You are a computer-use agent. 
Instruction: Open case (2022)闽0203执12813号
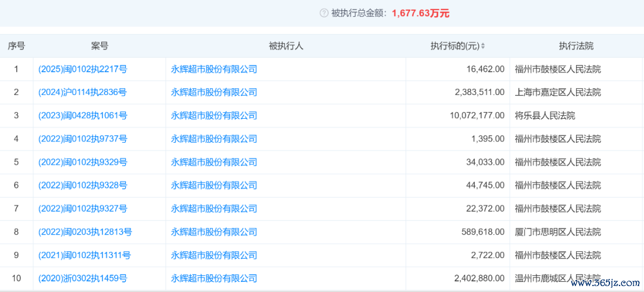[x=85, y=232]
